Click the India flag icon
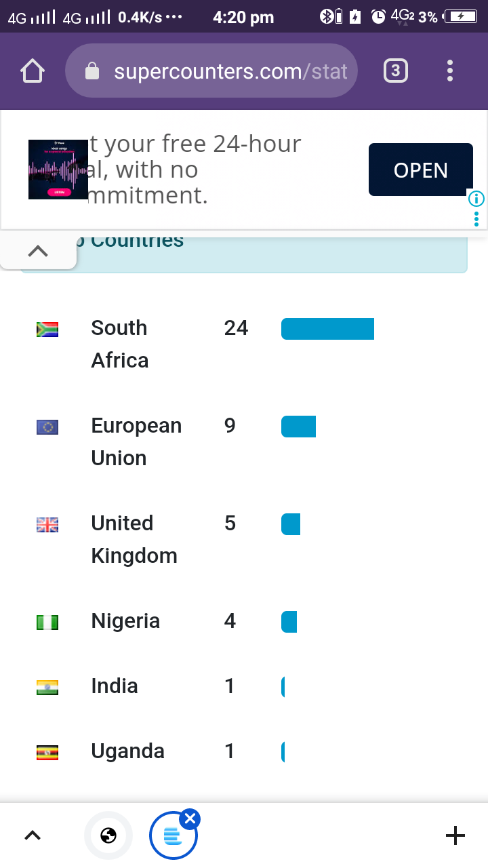488x868 pixels. pyautogui.click(x=47, y=688)
